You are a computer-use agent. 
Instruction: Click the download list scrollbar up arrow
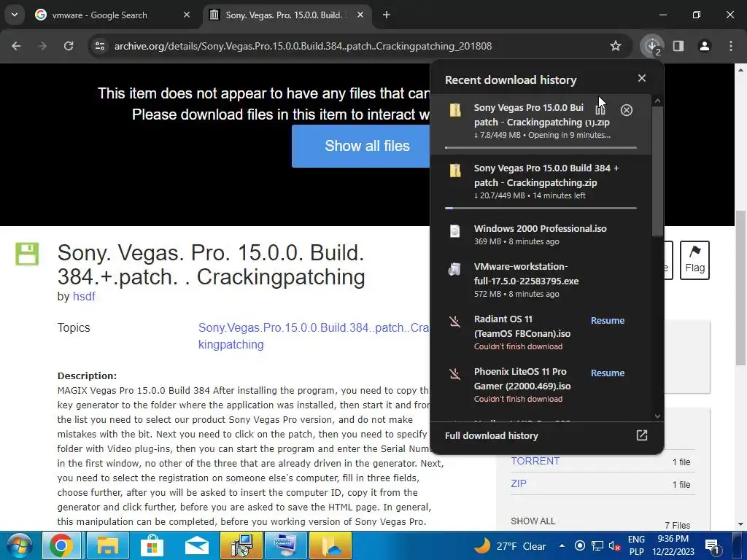coord(657,101)
